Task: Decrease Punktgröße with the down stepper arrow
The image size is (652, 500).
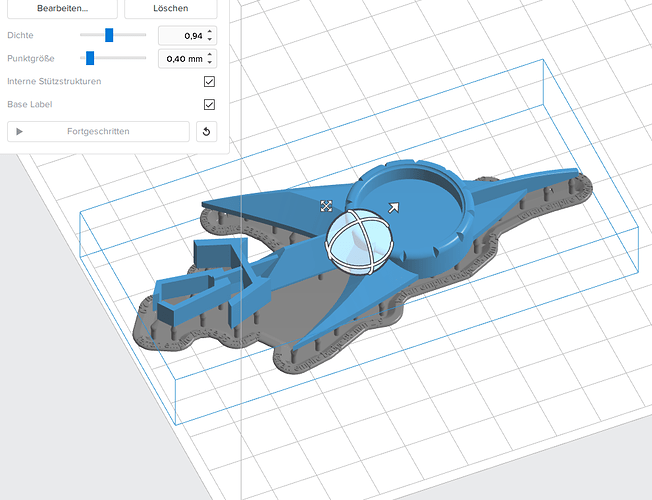Action: (x=210, y=62)
